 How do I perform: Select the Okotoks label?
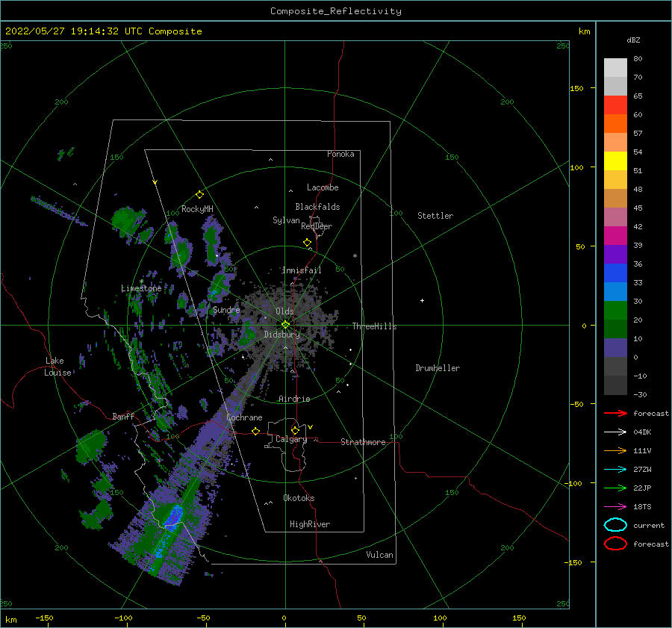tap(299, 498)
